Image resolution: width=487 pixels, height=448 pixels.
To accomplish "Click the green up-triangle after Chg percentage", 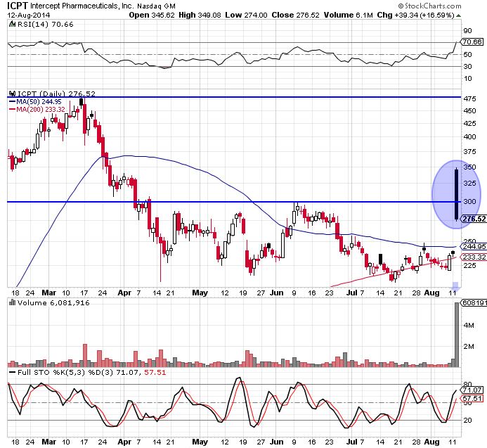I will point(458,15).
